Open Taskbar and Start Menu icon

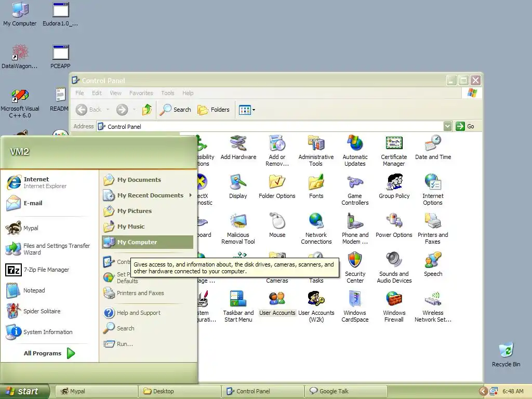238,307
